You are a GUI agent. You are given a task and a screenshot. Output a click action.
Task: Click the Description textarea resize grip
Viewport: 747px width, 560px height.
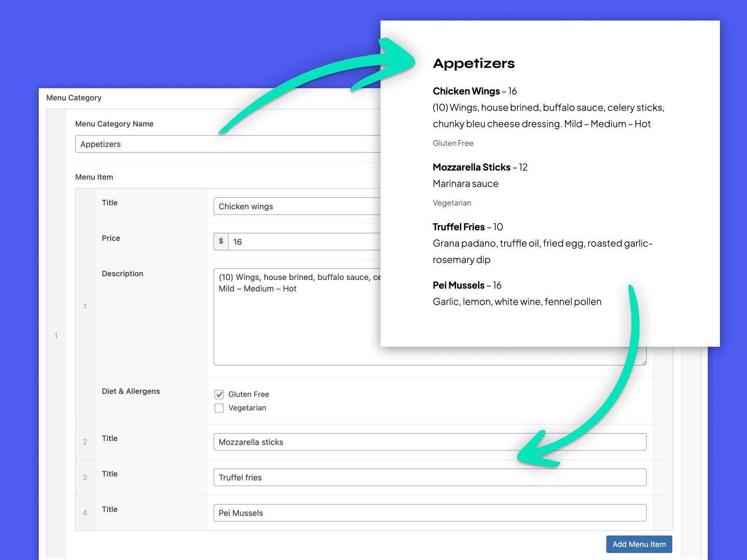[643, 362]
